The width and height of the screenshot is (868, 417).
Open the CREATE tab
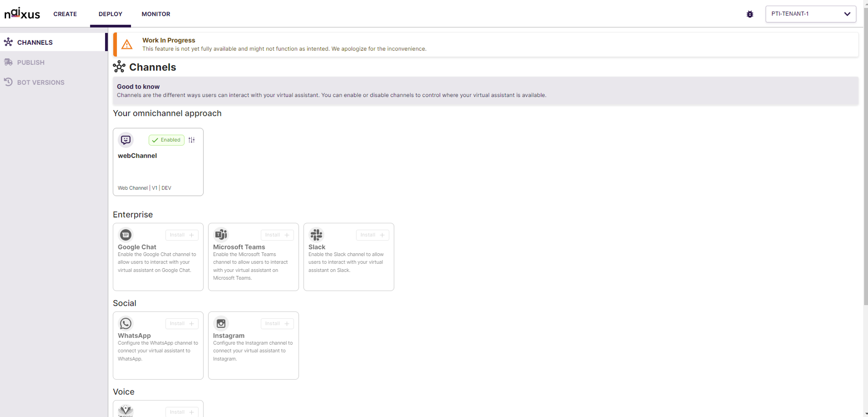pyautogui.click(x=65, y=14)
